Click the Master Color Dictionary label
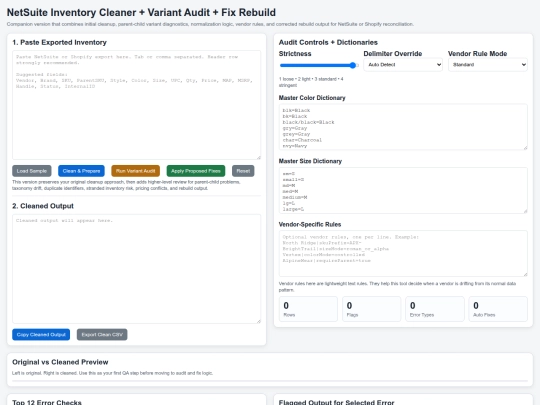The image size is (540, 405). (312, 98)
